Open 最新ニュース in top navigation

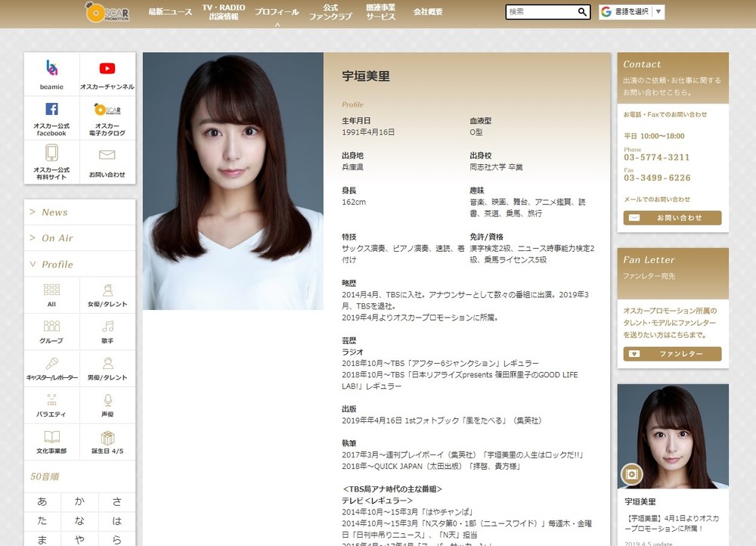tap(170, 12)
